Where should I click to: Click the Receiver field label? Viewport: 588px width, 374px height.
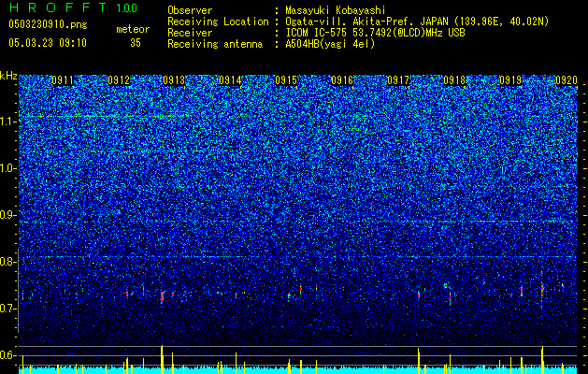(x=190, y=33)
